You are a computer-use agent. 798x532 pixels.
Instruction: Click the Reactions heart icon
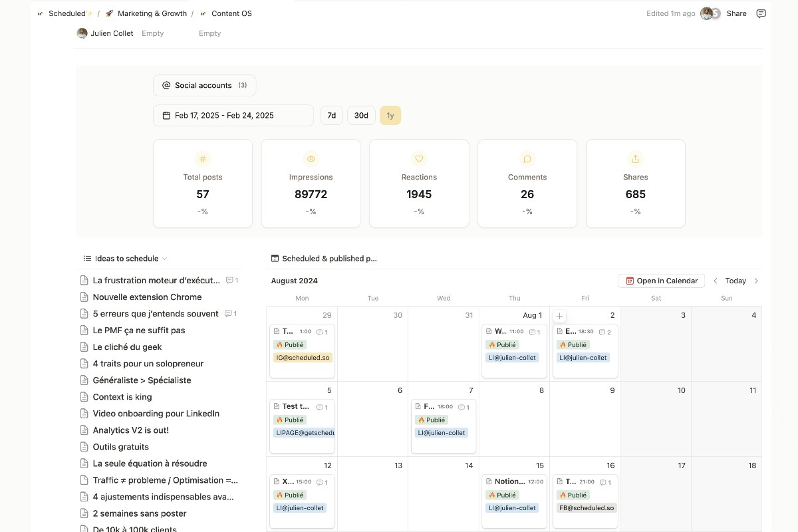pyautogui.click(x=419, y=159)
